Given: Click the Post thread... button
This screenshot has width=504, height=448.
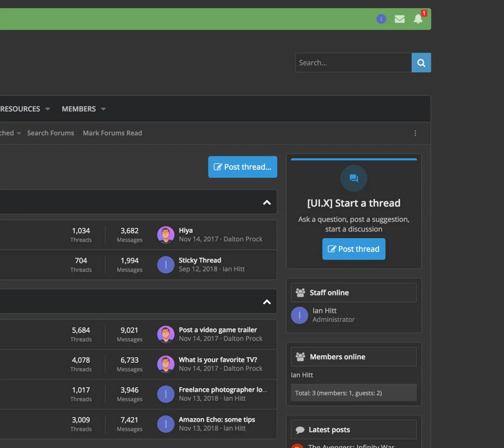Looking at the screenshot, I should tap(243, 167).
